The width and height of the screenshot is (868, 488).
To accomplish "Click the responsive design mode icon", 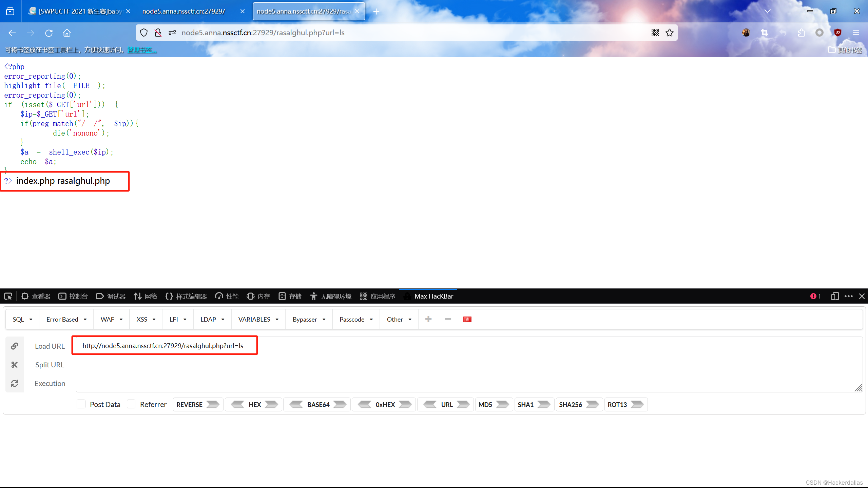I will click(835, 296).
